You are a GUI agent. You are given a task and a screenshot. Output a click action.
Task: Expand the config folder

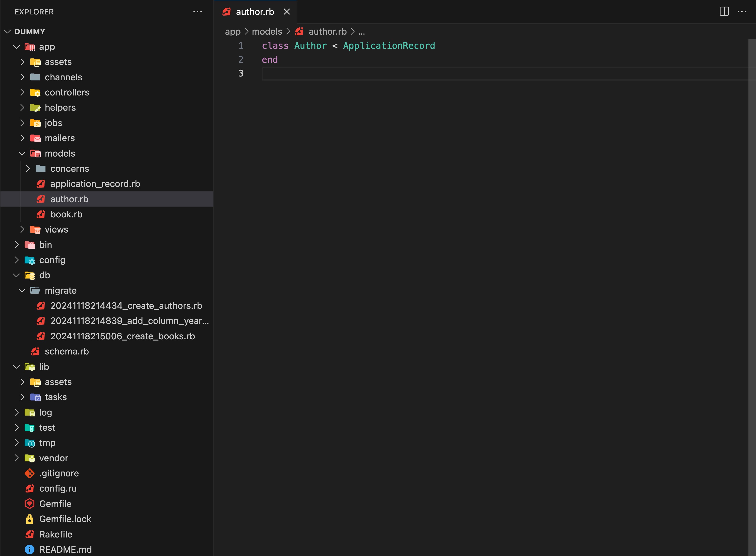(x=17, y=260)
